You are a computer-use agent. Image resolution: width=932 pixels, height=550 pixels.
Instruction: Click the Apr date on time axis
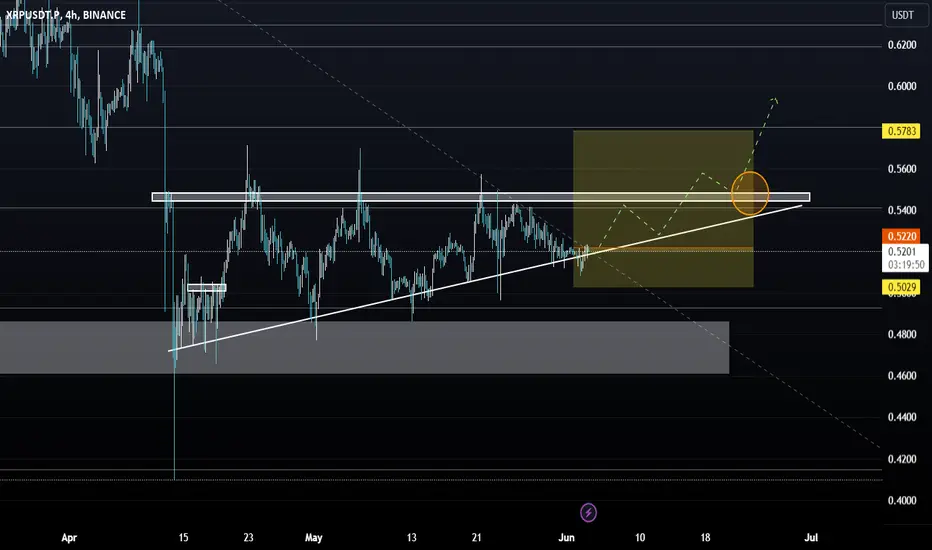pos(69,538)
